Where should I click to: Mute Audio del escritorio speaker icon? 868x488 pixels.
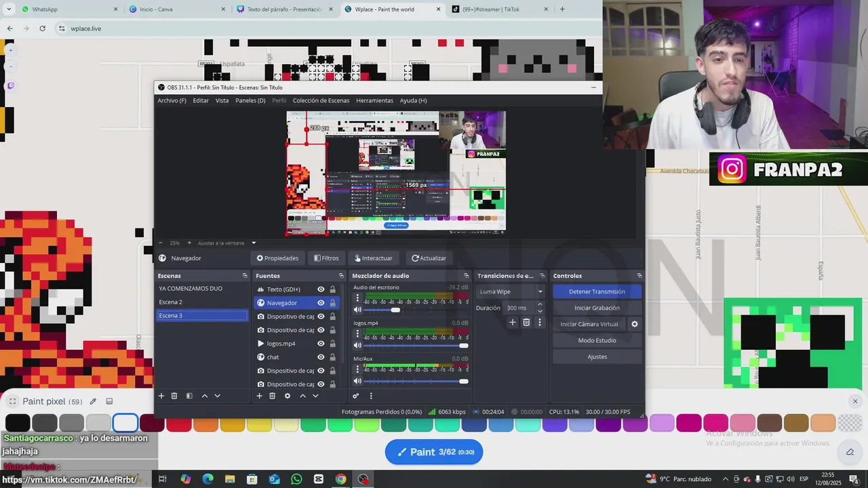[357, 310]
